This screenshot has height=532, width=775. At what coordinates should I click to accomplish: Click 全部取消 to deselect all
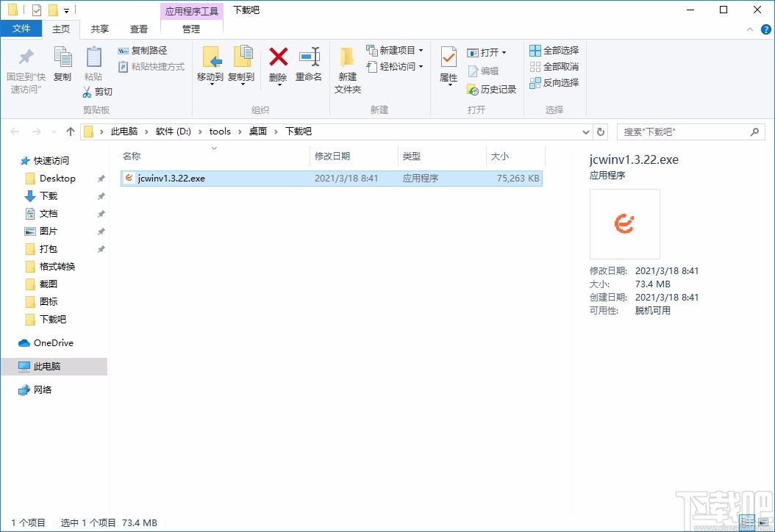(x=554, y=66)
